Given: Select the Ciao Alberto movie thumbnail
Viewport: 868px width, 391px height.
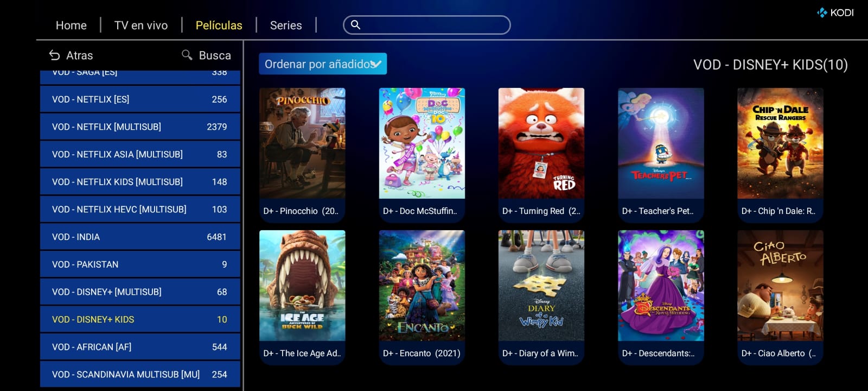Looking at the screenshot, I should tap(780, 286).
